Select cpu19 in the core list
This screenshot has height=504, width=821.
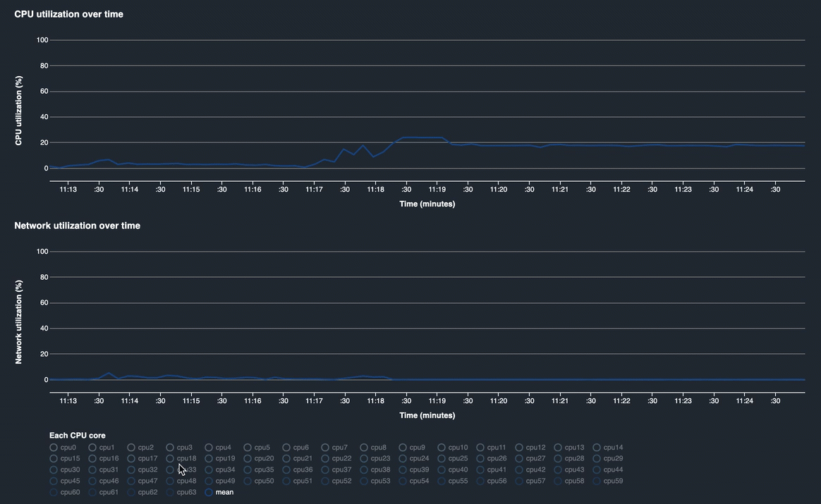[209, 459]
